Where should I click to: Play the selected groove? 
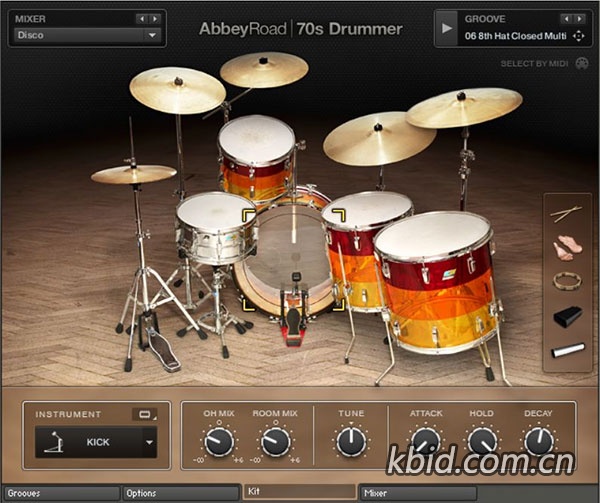click(x=446, y=28)
